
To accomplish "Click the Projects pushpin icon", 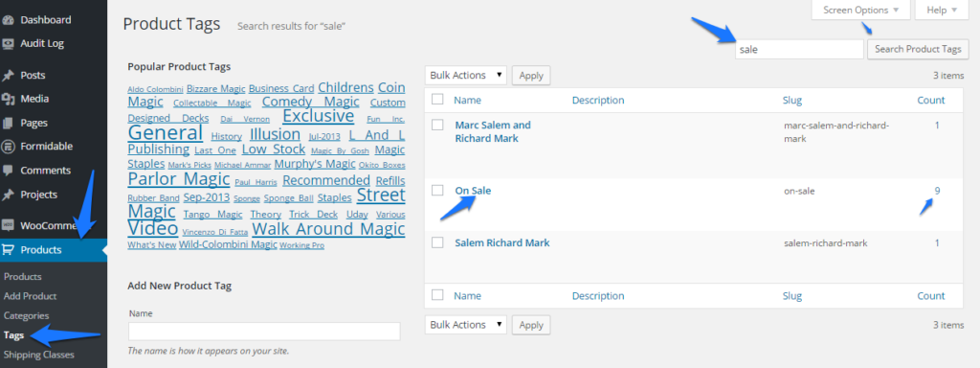I will [8, 195].
